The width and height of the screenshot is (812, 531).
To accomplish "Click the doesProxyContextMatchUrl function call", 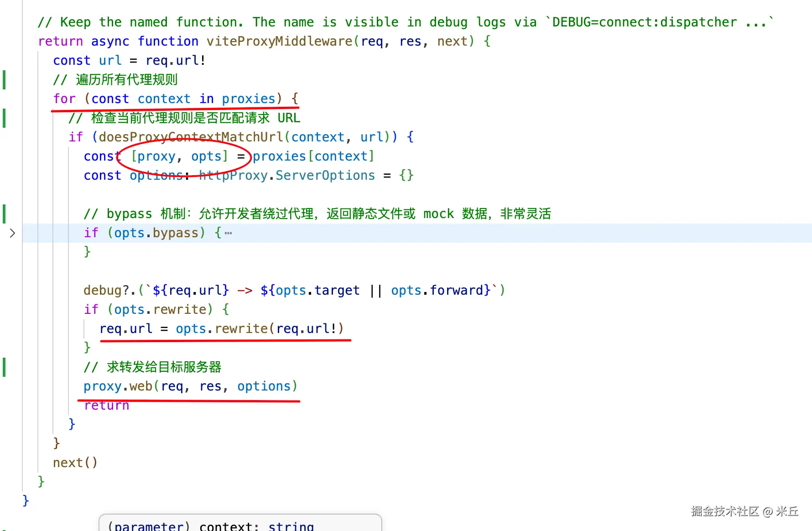I will click(191, 137).
